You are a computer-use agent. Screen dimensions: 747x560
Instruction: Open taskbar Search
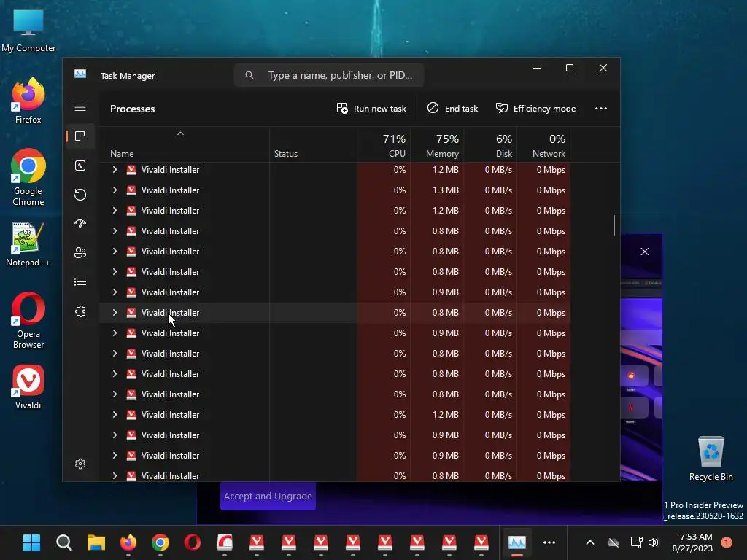coord(64,542)
